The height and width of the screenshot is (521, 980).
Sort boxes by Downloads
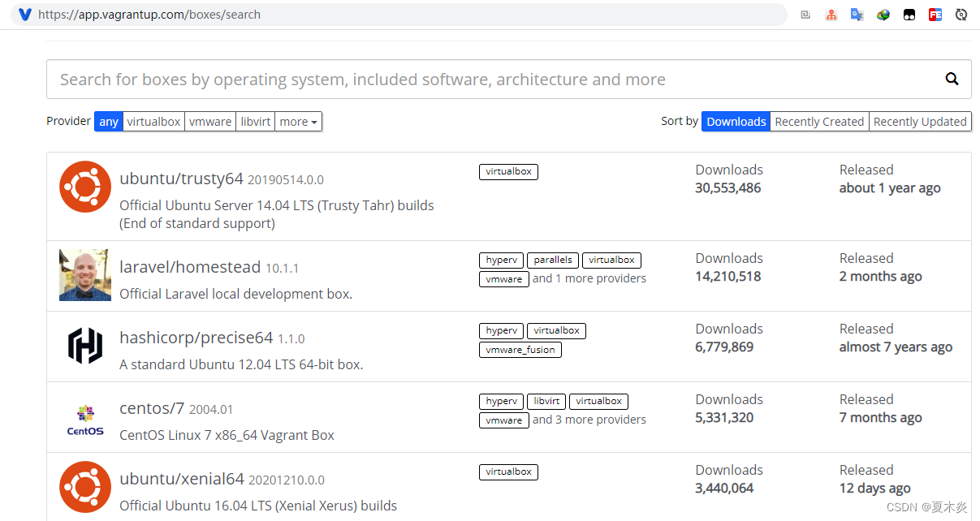click(736, 122)
